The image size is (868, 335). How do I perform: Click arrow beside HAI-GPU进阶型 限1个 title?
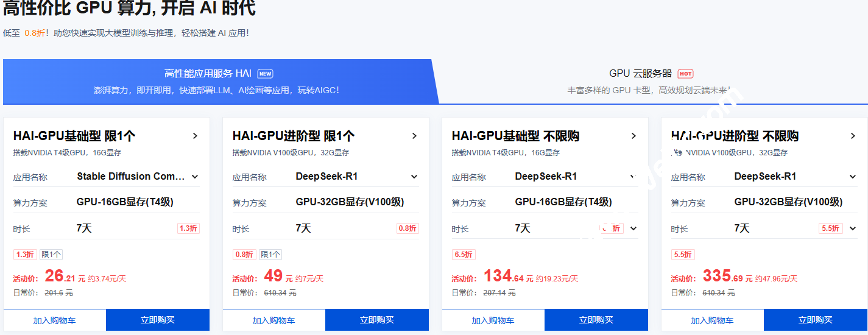[x=414, y=136]
